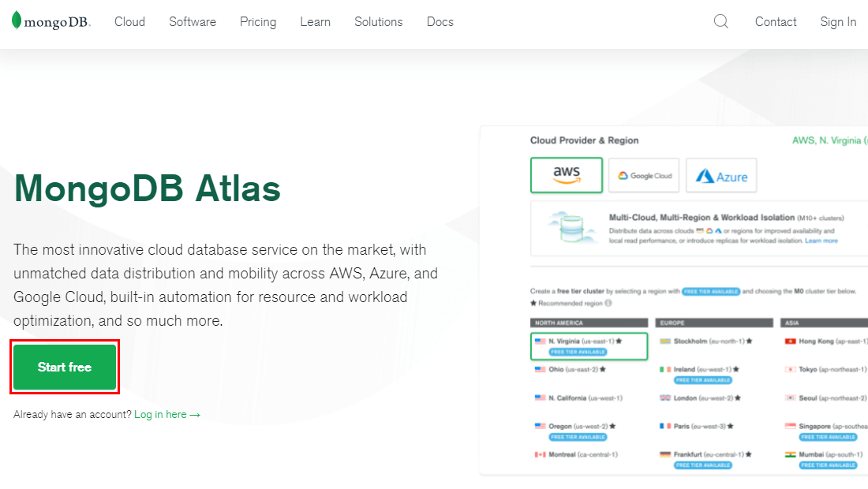Click the Cloud Provider & Region heading

(584, 140)
